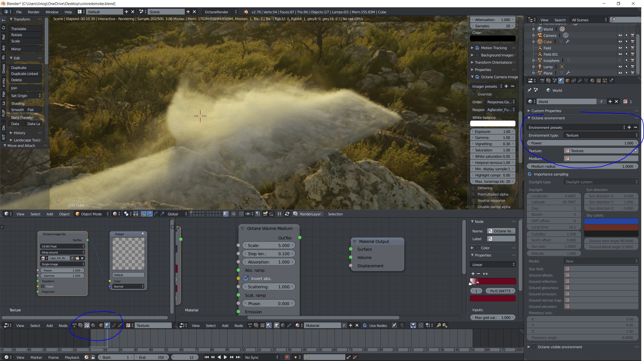Click the Smooth shading button
Image resolution: width=644 pixels, height=361 pixels.
coord(17,110)
